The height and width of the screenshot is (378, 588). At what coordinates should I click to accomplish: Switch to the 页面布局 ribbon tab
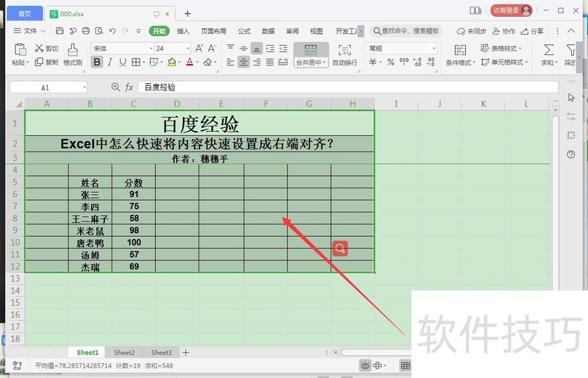(x=213, y=31)
